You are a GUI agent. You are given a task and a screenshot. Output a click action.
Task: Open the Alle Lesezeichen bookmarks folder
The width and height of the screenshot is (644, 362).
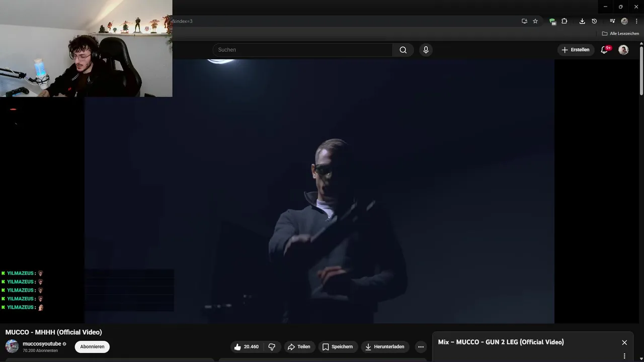coord(620,34)
